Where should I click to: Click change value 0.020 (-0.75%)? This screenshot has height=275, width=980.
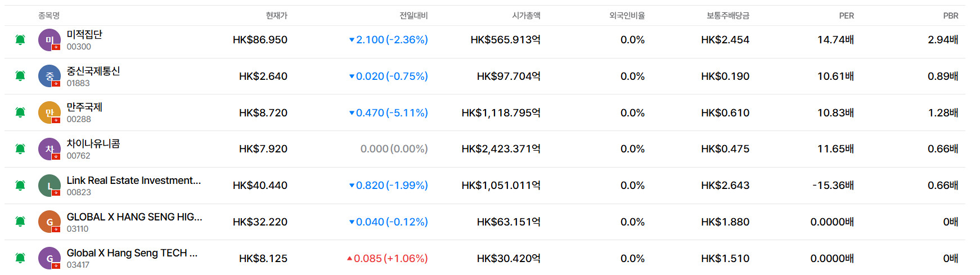(x=389, y=76)
